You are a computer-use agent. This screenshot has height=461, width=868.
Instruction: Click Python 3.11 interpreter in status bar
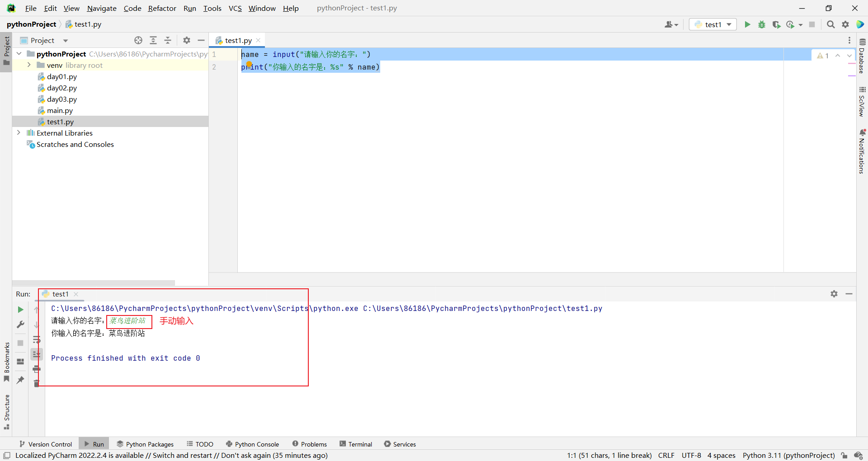coord(788,455)
